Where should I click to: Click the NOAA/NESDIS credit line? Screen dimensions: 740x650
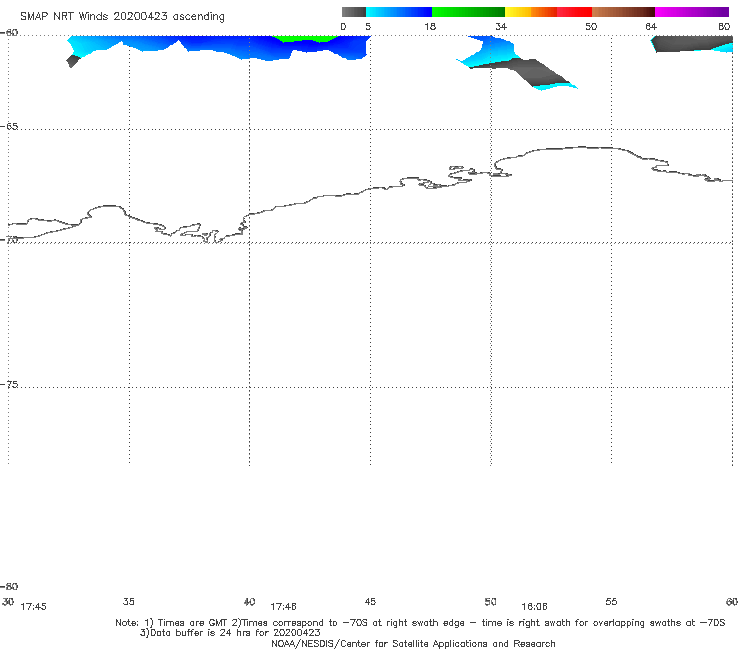[x=413, y=644]
